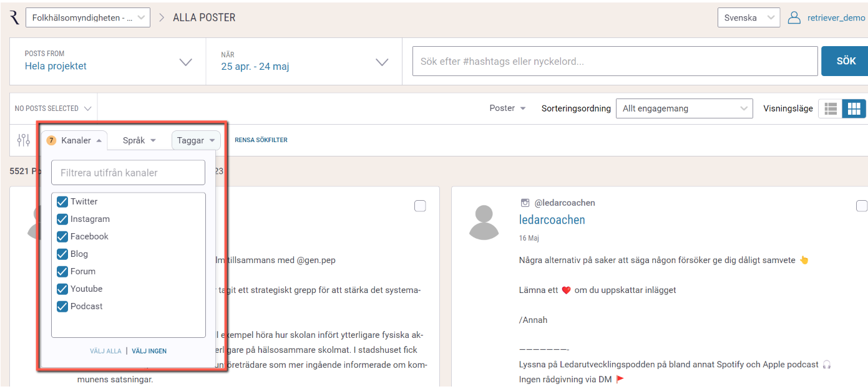
Task: Click 'Välj ingen' to deselect all channels
Action: [149, 351]
